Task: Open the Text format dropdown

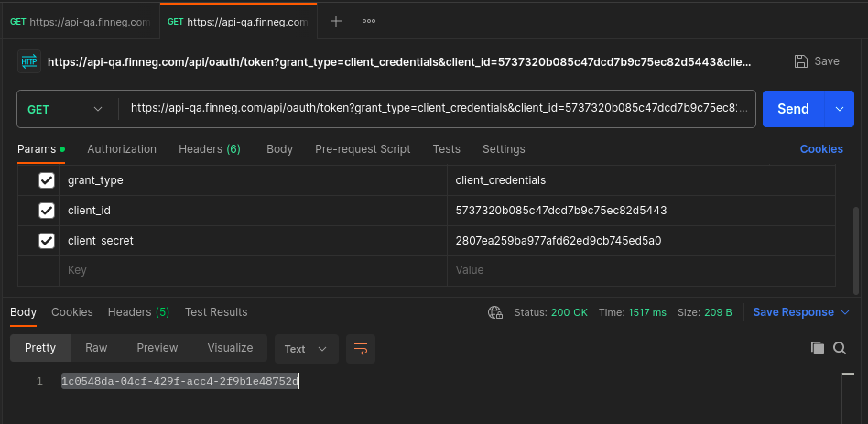Action: 306,348
